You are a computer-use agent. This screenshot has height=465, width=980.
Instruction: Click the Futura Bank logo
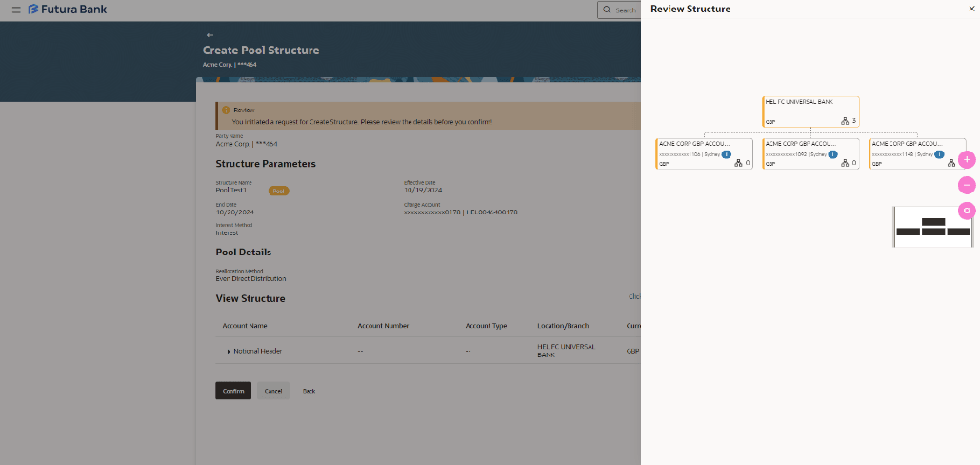click(68, 10)
